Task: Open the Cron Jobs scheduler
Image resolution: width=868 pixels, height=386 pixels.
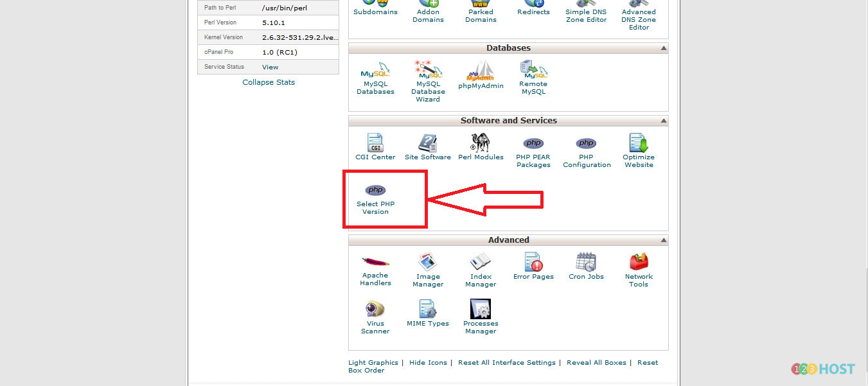Action: (586, 262)
